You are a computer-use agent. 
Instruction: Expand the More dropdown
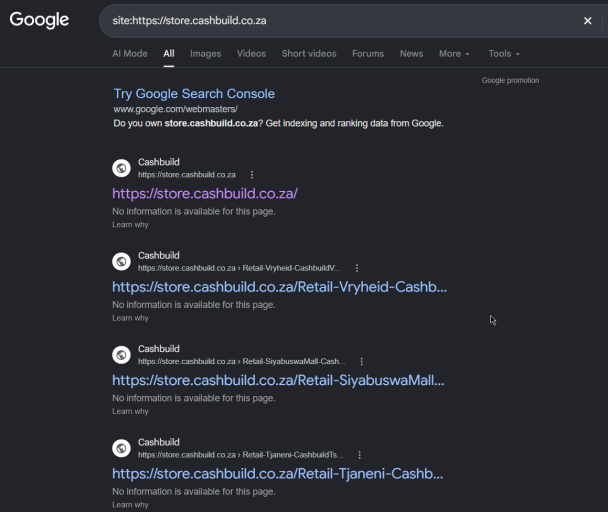pos(454,54)
